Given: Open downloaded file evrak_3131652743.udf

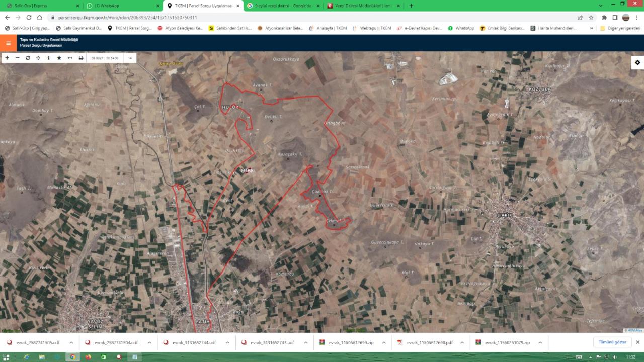Looking at the screenshot, I should [x=267, y=342].
